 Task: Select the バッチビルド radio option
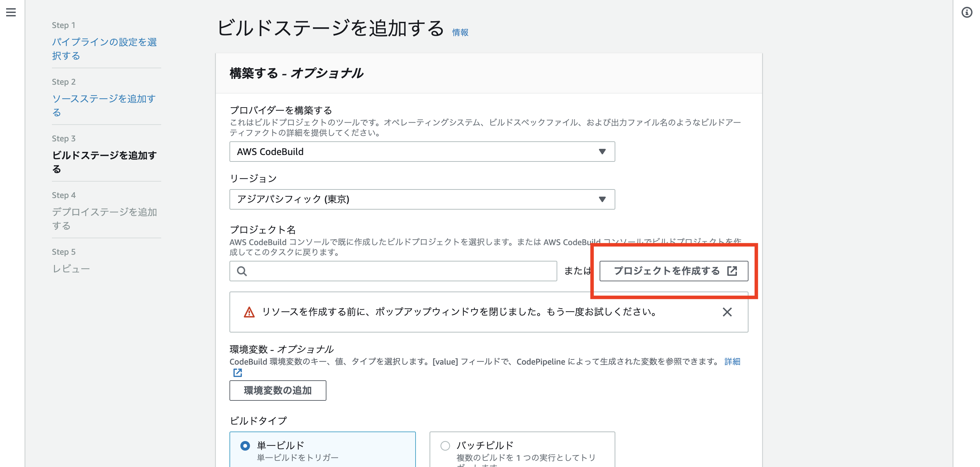coord(445,445)
